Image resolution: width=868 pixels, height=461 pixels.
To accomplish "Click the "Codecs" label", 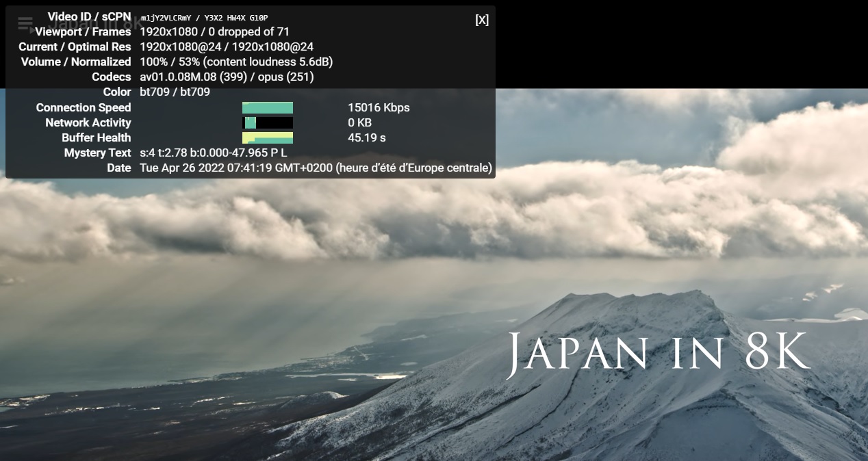I will (112, 77).
